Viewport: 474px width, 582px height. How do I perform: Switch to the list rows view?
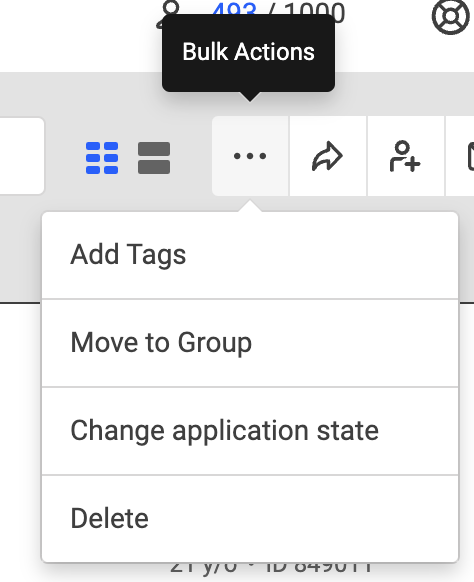tap(154, 158)
